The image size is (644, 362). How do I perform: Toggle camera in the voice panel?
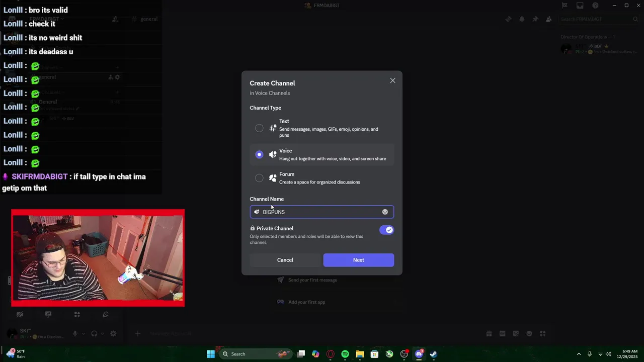[20, 314]
